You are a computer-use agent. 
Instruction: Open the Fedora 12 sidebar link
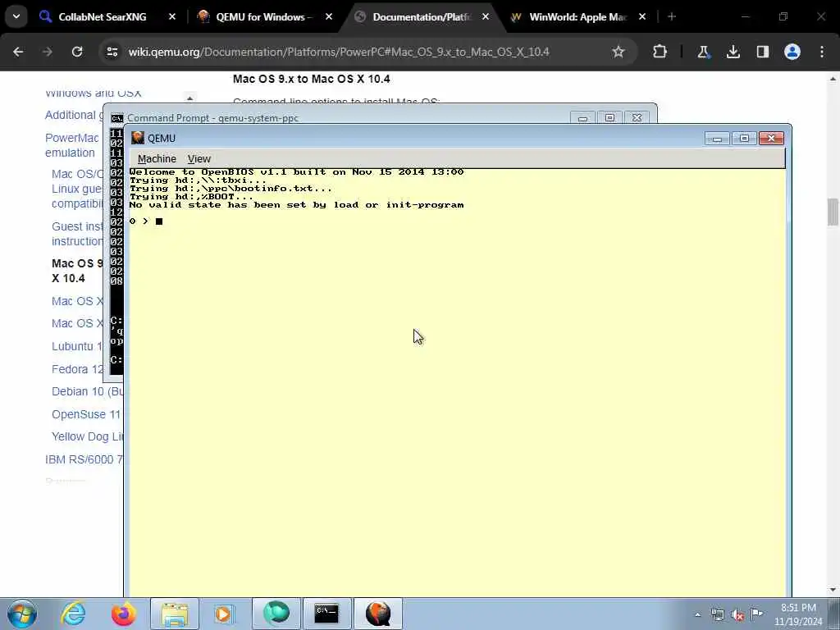(x=78, y=369)
